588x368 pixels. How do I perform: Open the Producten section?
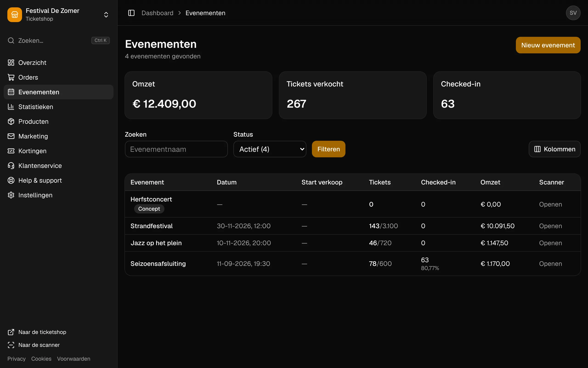(x=59, y=121)
